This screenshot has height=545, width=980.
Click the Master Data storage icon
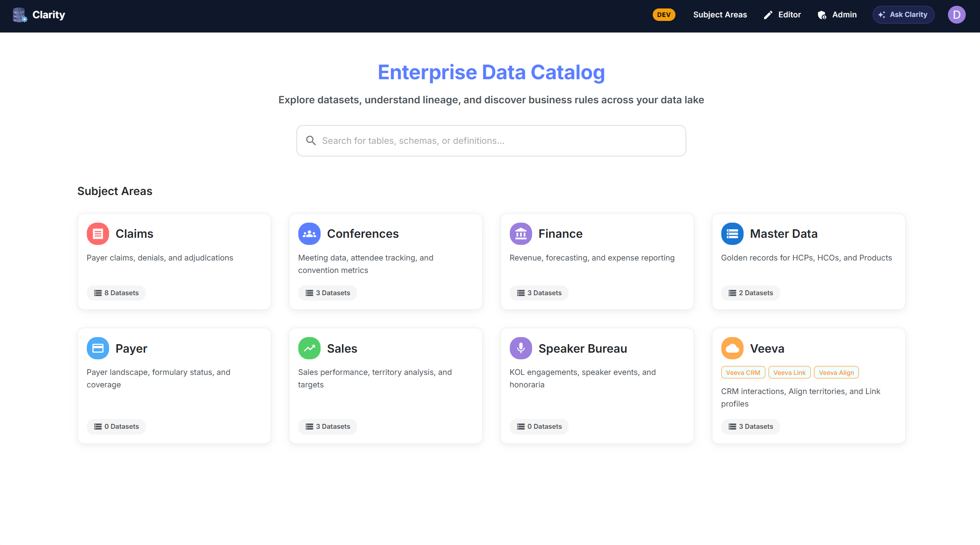pos(732,234)
